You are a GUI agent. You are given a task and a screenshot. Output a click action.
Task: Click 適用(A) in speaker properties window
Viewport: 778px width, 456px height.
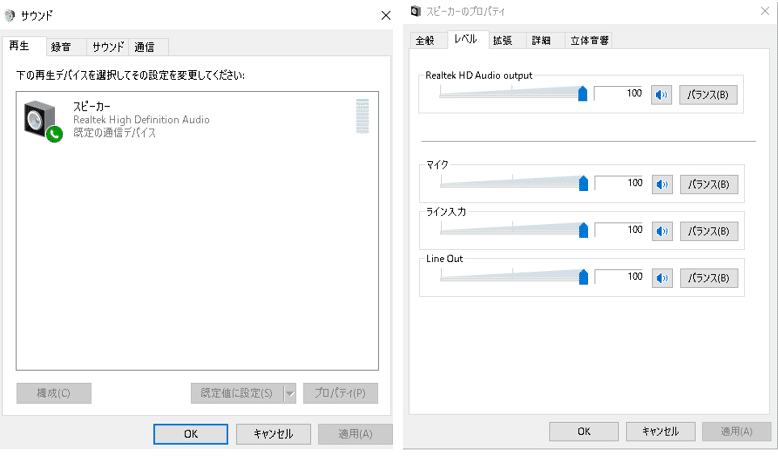tap(737, 432)
